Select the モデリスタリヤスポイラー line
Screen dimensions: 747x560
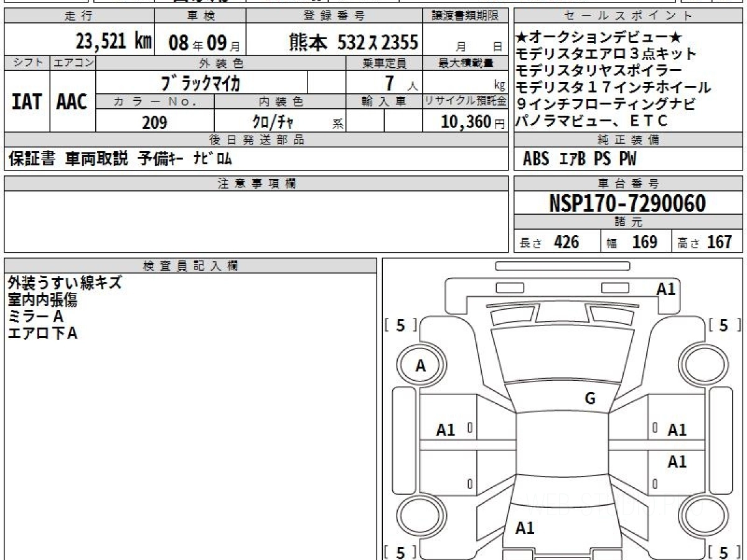(x=599, y=71)
